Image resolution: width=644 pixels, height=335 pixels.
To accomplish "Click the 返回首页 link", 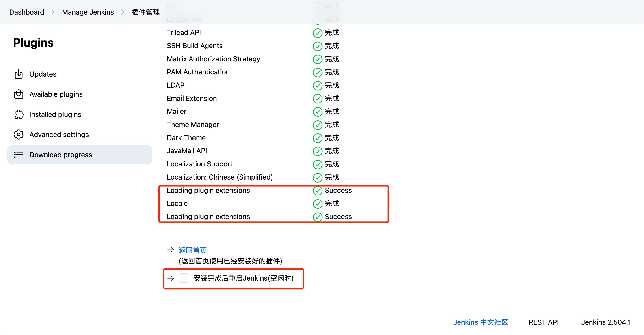I will point(192,250).
